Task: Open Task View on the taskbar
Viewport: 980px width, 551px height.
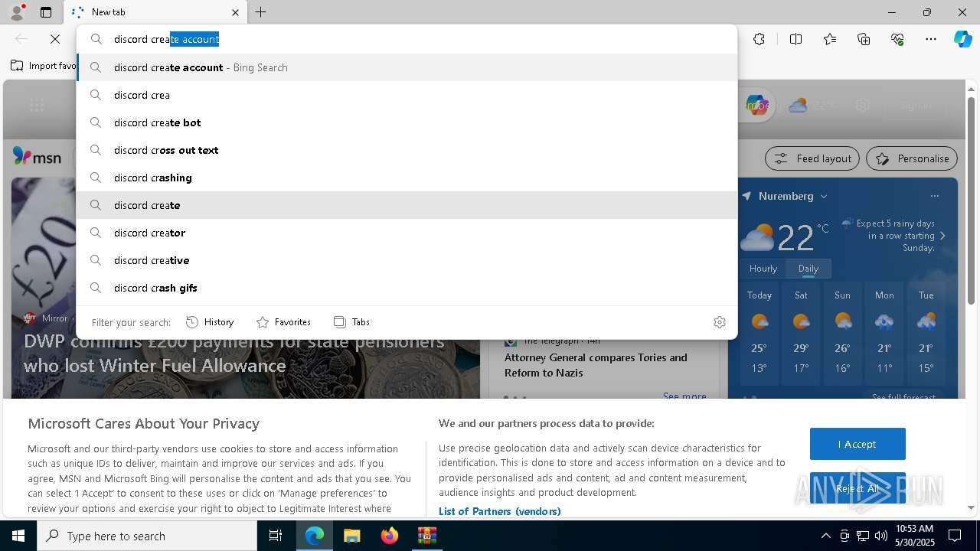Action: tap(276, 536)
